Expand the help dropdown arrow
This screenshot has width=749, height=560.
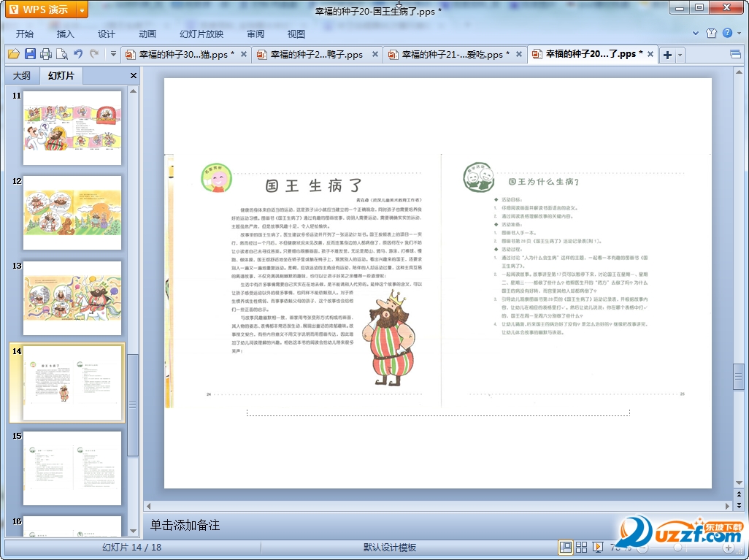pyautogui.click(x=740, y=33)
